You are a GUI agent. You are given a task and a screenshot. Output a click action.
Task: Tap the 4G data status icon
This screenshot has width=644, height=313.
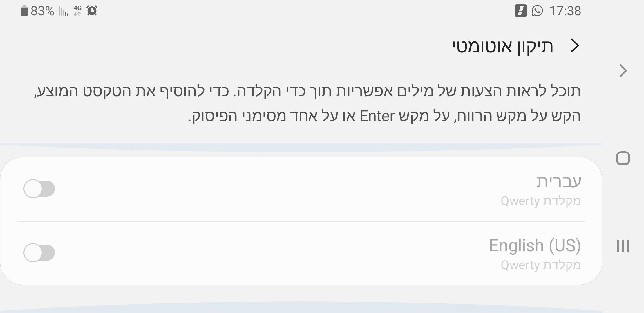click(x=77, y=11)
